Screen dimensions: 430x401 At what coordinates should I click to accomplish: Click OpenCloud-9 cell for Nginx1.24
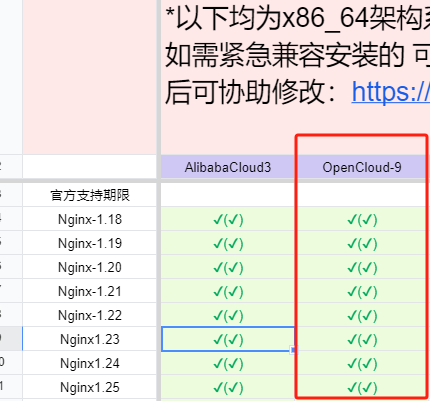362,363
